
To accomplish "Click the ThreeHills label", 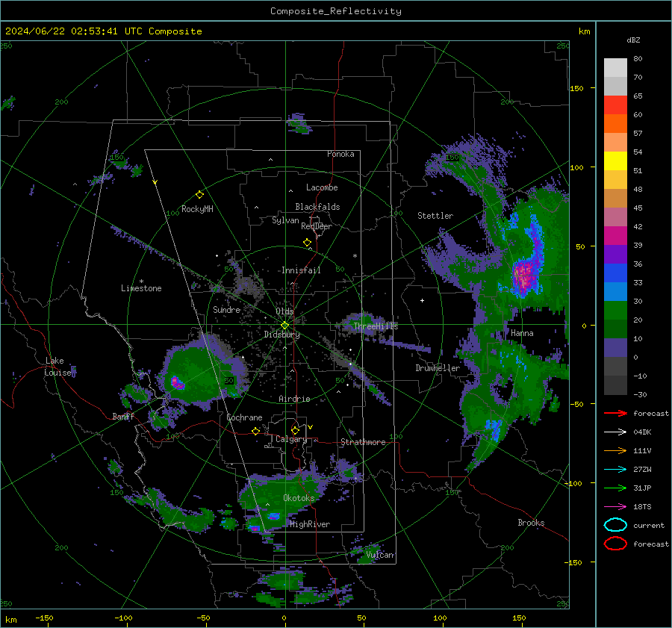I will tap(376, 326).
